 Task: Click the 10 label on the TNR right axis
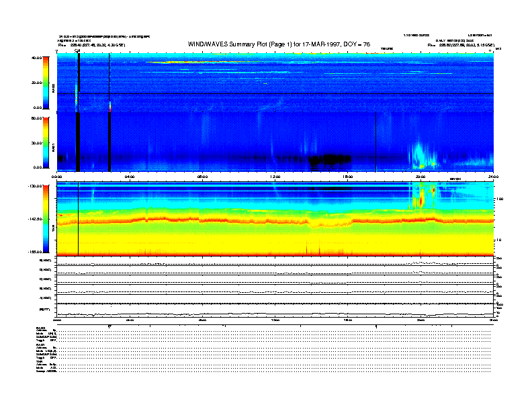(x=498, y=240)
